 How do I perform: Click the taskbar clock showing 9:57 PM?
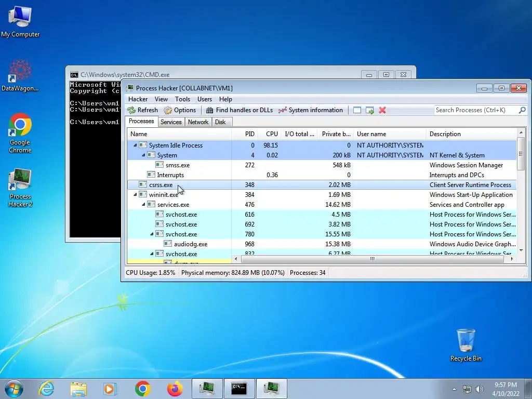point(506,389)
